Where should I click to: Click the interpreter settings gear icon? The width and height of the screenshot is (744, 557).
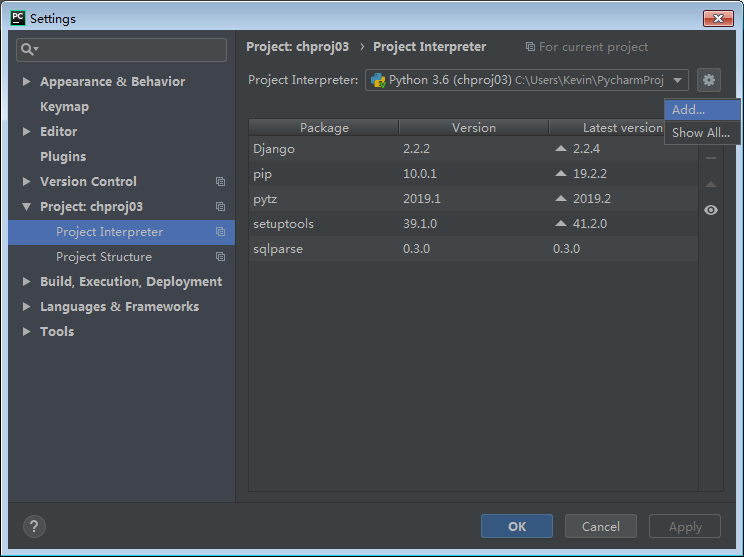[709, 80]
